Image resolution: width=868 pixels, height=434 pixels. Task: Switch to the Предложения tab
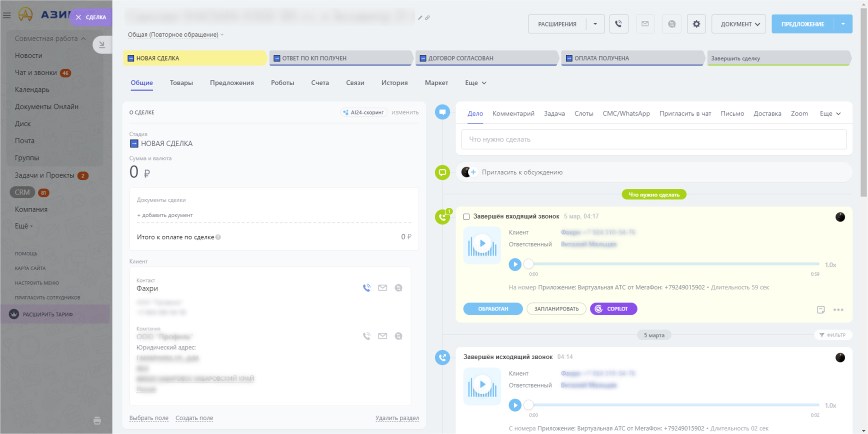232,83
